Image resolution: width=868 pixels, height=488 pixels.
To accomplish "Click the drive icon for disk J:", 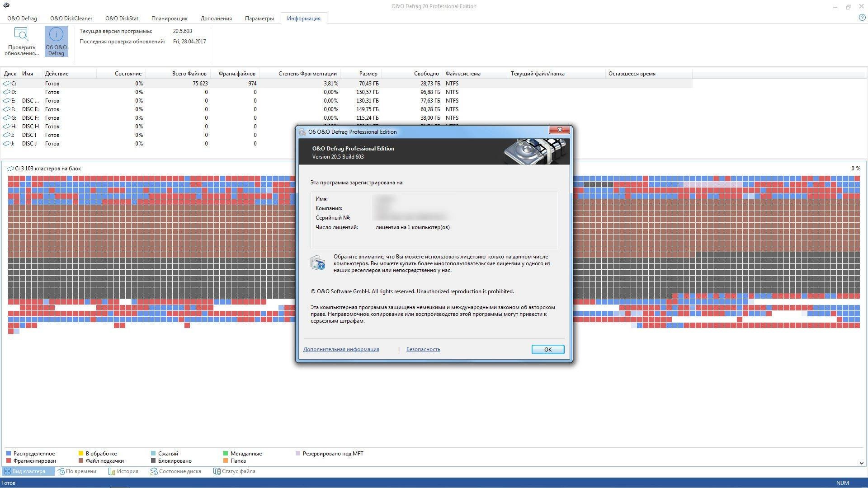I will [7, 144].
